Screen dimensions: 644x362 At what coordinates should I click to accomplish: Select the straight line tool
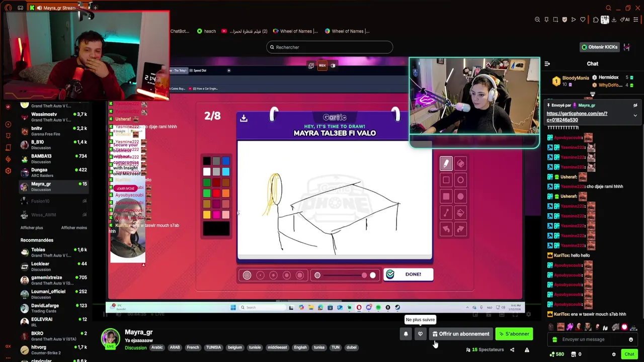(x=446, y=213)
